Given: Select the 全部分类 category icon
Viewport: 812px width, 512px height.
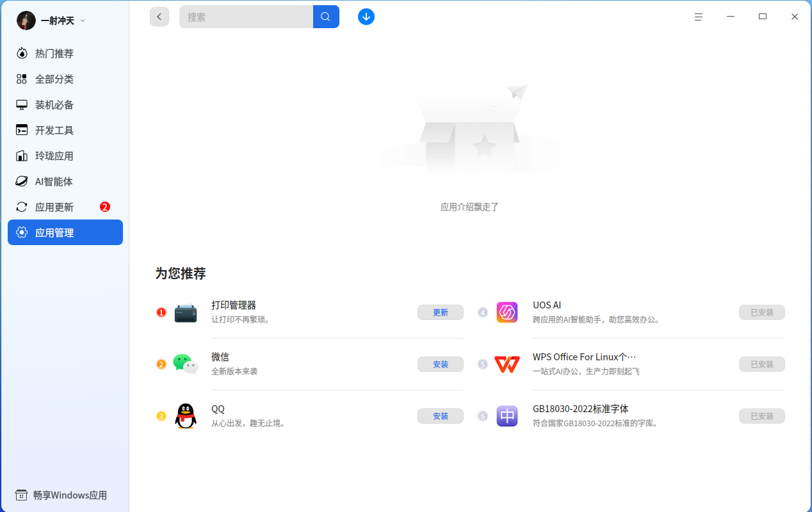Looking at the screenshot, I should pos(21,79).
